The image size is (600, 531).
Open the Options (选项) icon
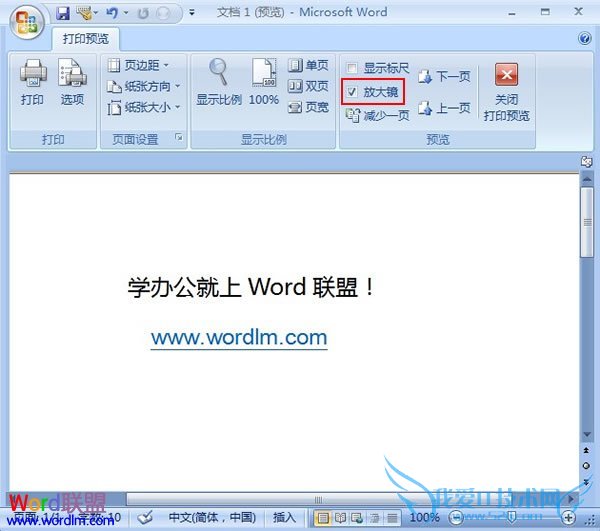pos(72,82)
